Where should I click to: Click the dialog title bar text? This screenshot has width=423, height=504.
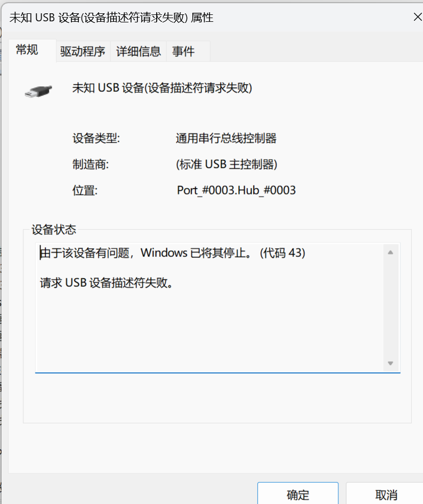pos(111,18)
